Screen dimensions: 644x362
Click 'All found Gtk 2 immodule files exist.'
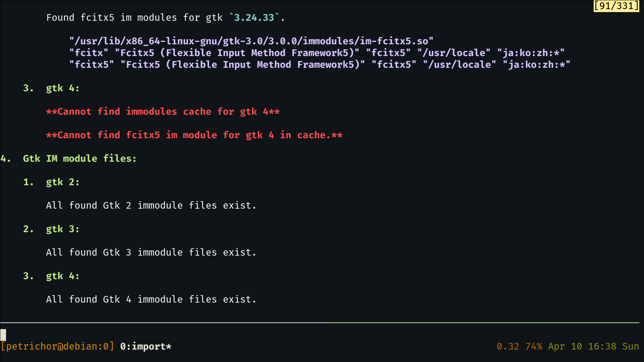(x=151, y=205)
